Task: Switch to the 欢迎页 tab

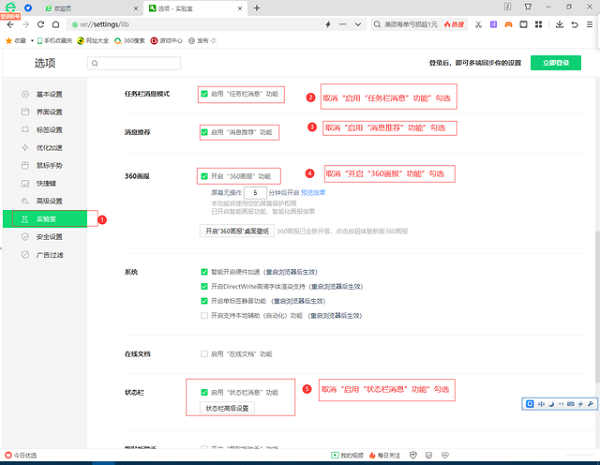Action: click(x=90, y=8)
